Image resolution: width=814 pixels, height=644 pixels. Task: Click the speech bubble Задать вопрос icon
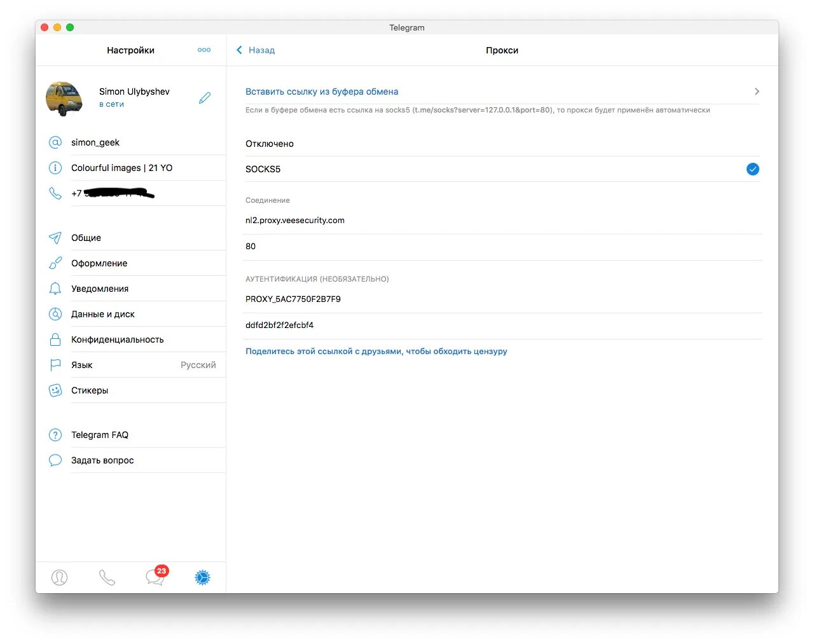55,460
